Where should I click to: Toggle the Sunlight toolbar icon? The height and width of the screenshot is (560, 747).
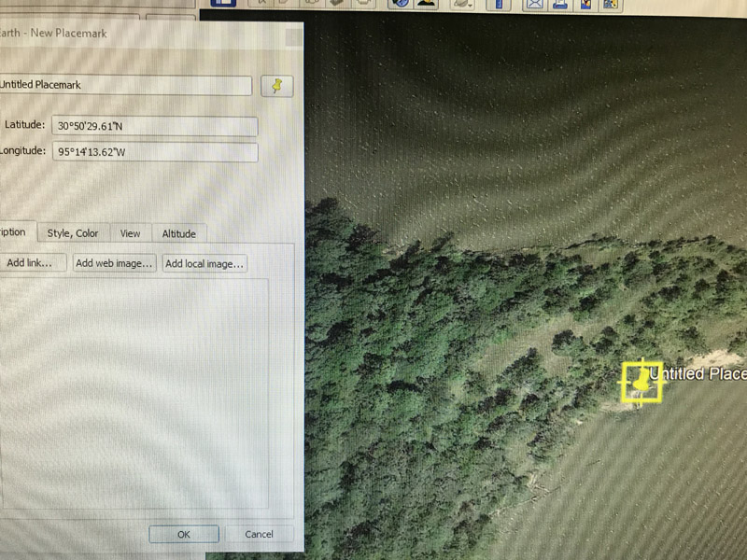[426, 4]
